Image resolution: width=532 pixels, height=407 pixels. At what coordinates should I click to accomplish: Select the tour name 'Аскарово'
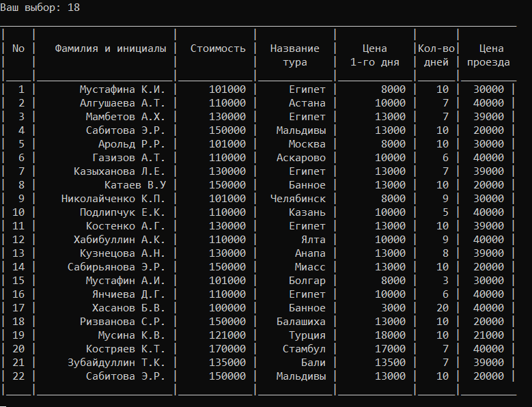(x=301, y=158)
